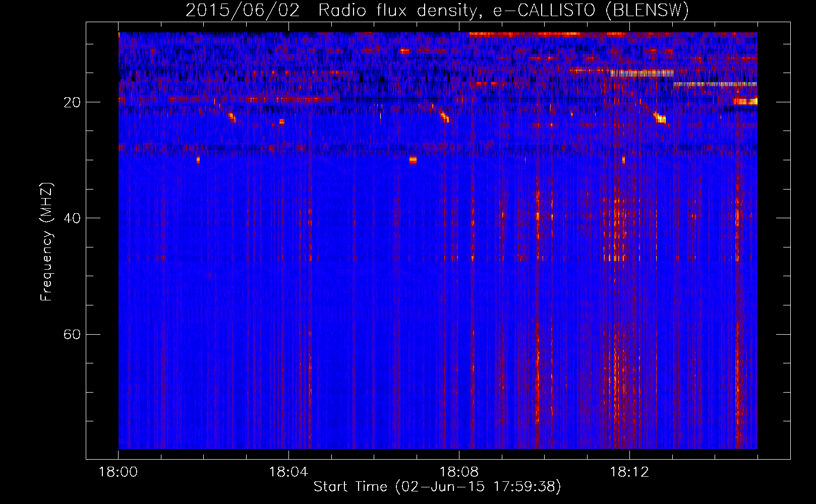Click the '18:00' time tick label
This screenshot has width=816, height=504.
[118, 472]
